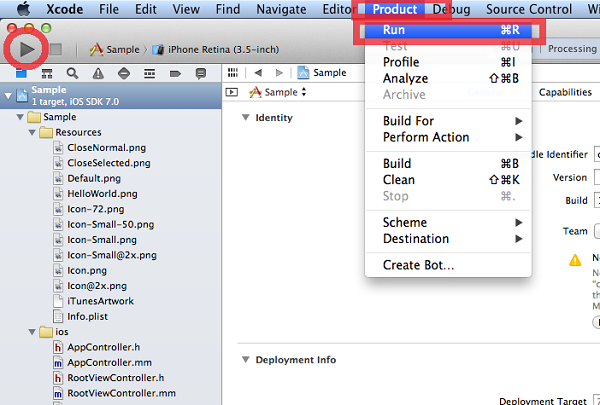Viewport: 600px width, 405px height.
Task: Select RootViewController.mm file
Action: point(121,393)
